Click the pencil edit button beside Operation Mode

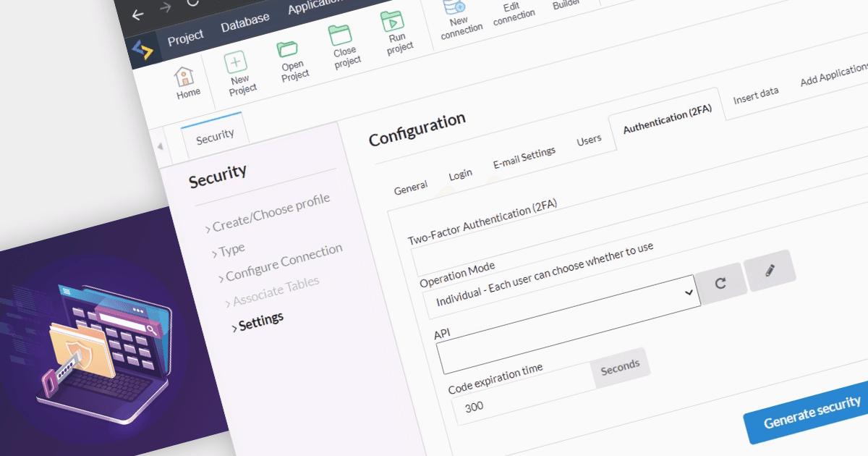click(x=770, y=271)
